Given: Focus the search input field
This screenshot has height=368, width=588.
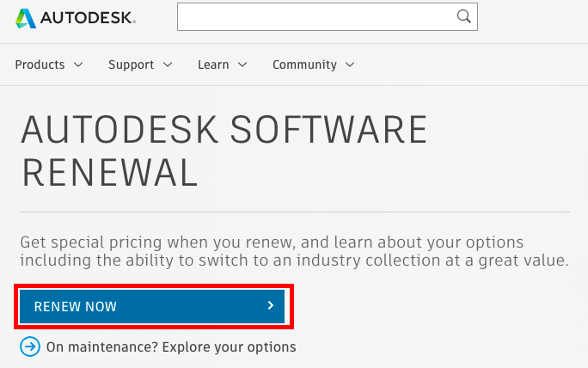Looking at the screenshot, I should pos(315,16).
